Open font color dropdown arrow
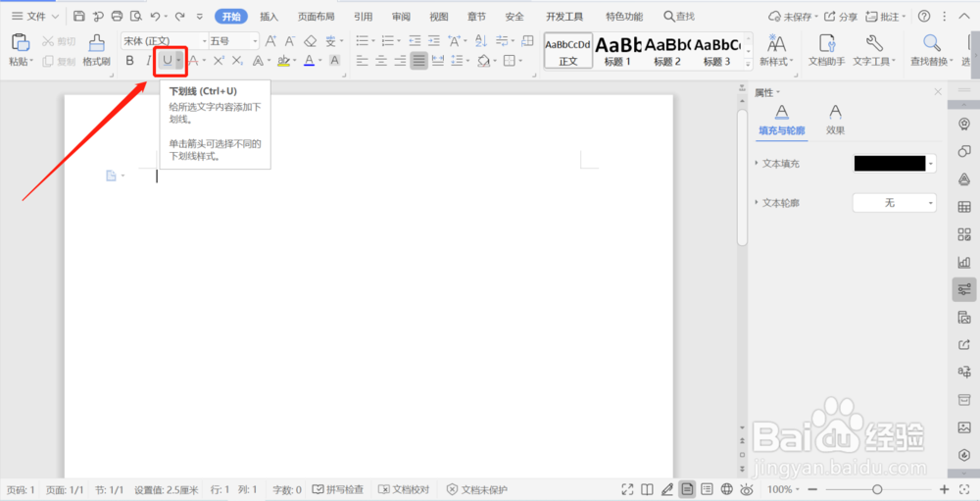This screenshot has width=980, height=501. pyautogui.click(x=320, y=61)
